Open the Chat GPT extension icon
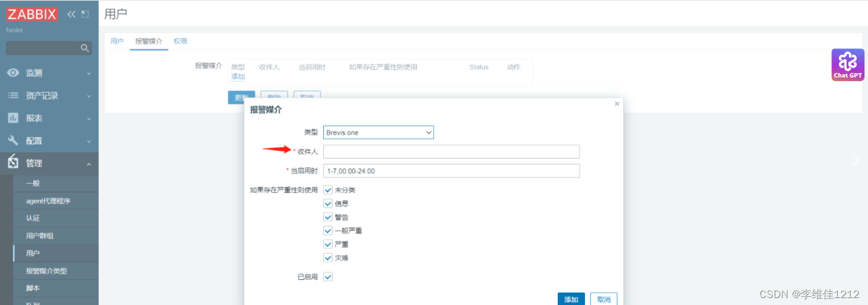This screenshot has height=305, width=868. point(848,64)
